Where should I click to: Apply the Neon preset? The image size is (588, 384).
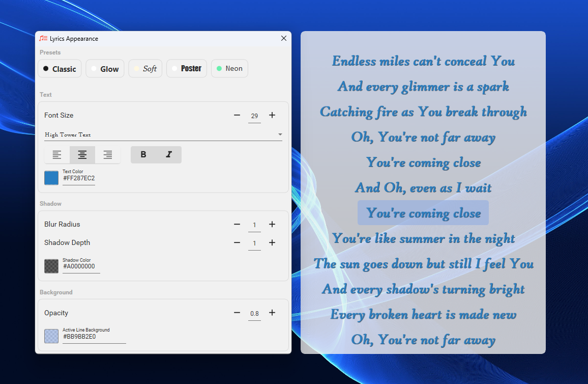tap(229, 69)
